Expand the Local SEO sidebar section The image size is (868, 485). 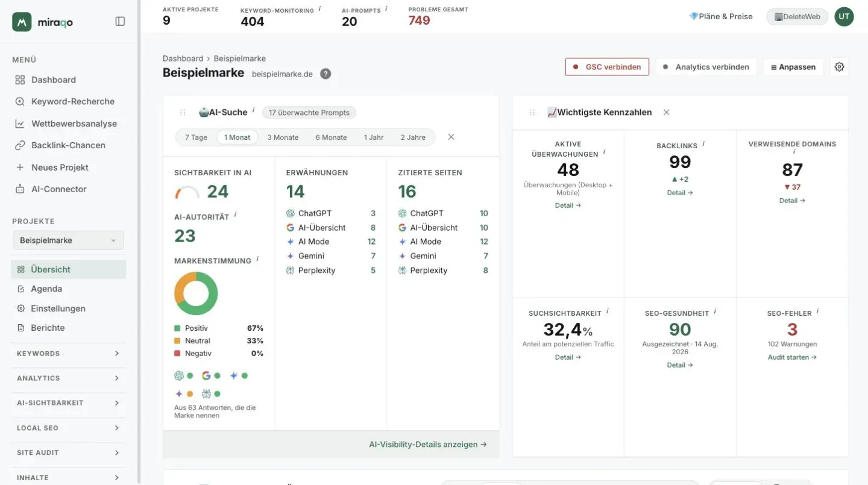(x=68, y=428)
